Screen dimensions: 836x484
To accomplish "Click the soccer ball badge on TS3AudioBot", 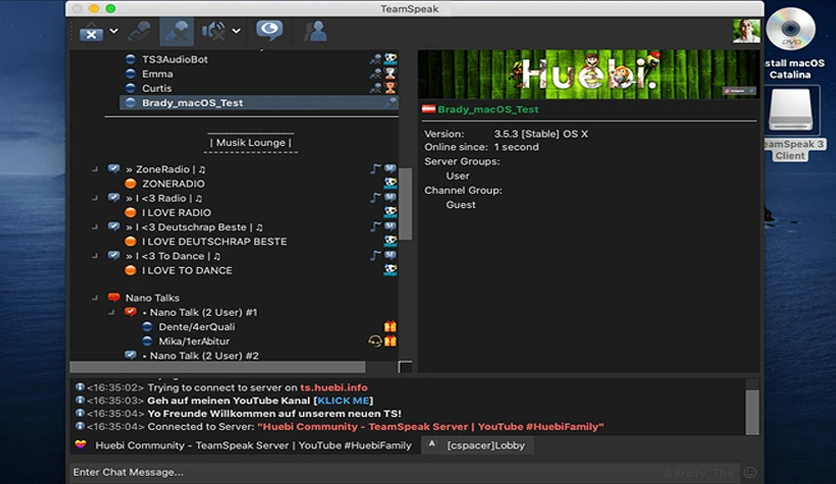I will coord(391,59).
